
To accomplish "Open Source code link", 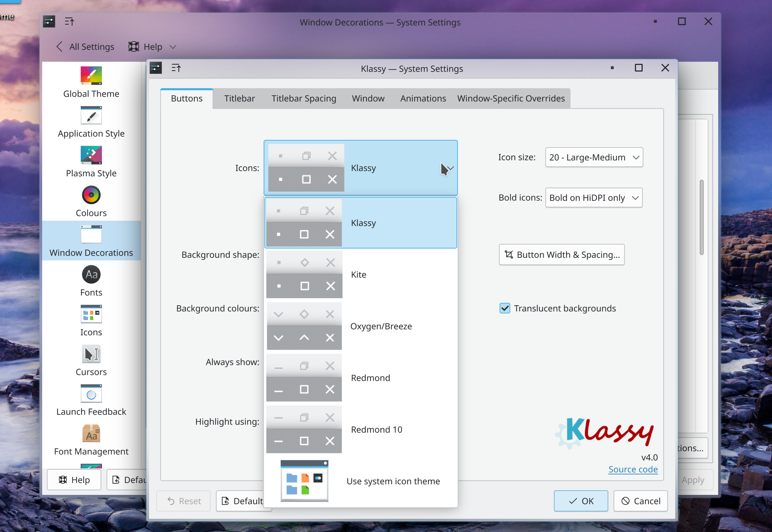I will [633, 469].
